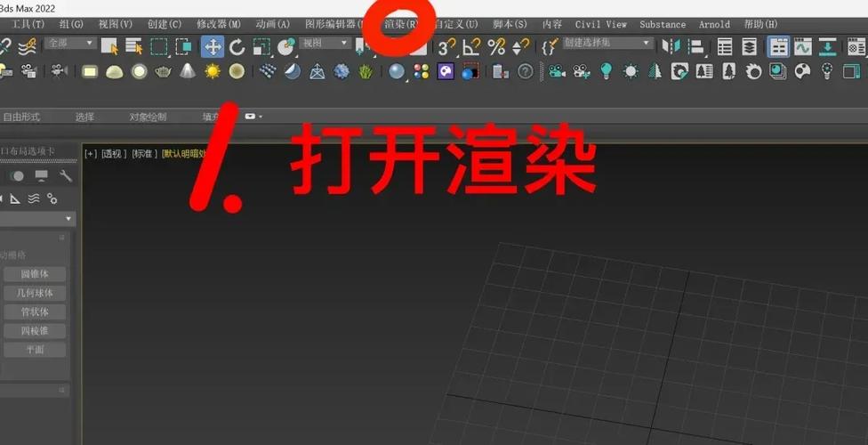This screenshot has height=445, width=868.
Task: Activate the Select Object tool
Action: [109, 46]
